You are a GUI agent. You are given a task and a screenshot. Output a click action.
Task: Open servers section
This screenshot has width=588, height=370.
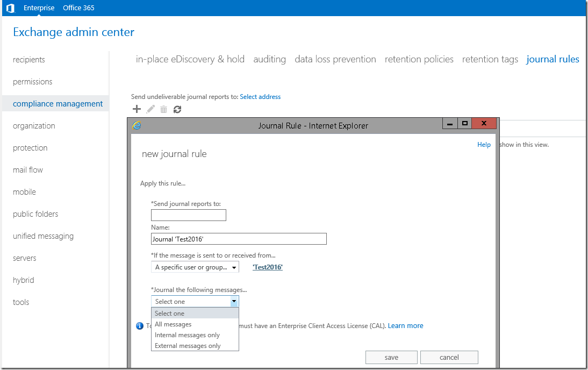coord(24,258)
